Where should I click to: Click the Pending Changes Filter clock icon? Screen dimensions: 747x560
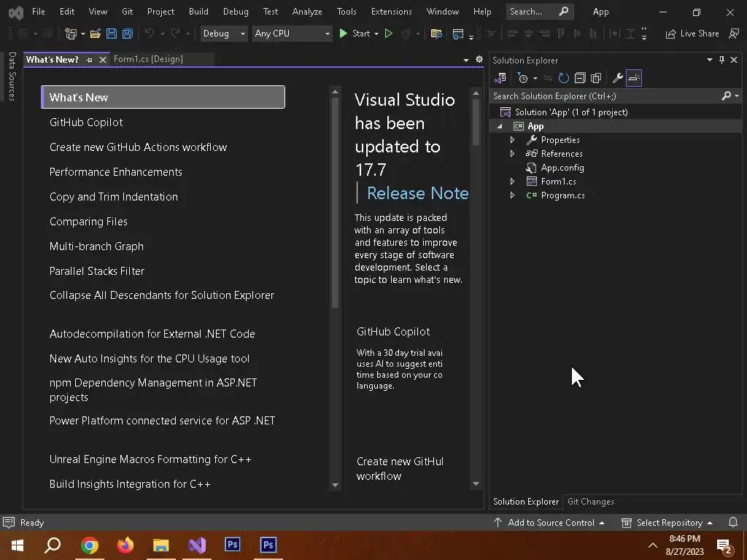tap(522, 78)
